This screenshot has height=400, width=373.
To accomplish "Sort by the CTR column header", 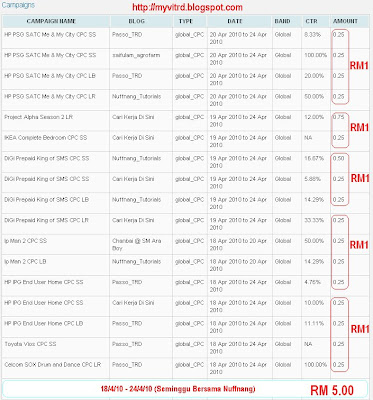I will pyautogui.click(x=311, y=21).
